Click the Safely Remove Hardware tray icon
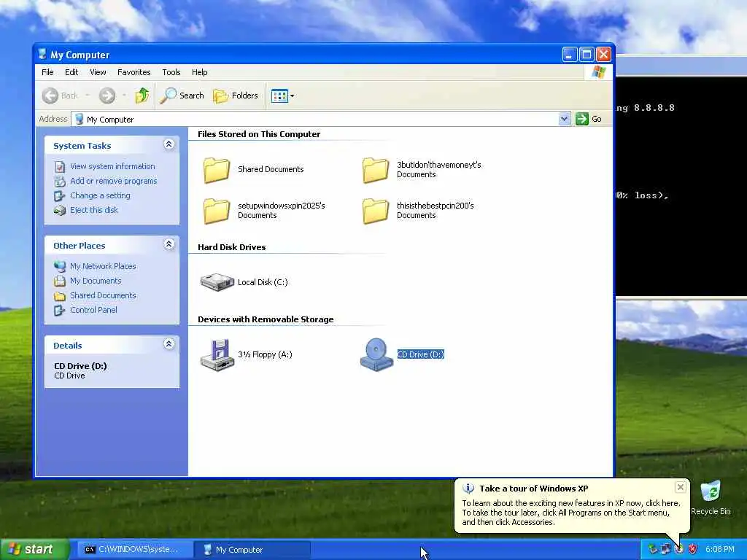This screenshot has width=747, height=560. pos(652,550)
